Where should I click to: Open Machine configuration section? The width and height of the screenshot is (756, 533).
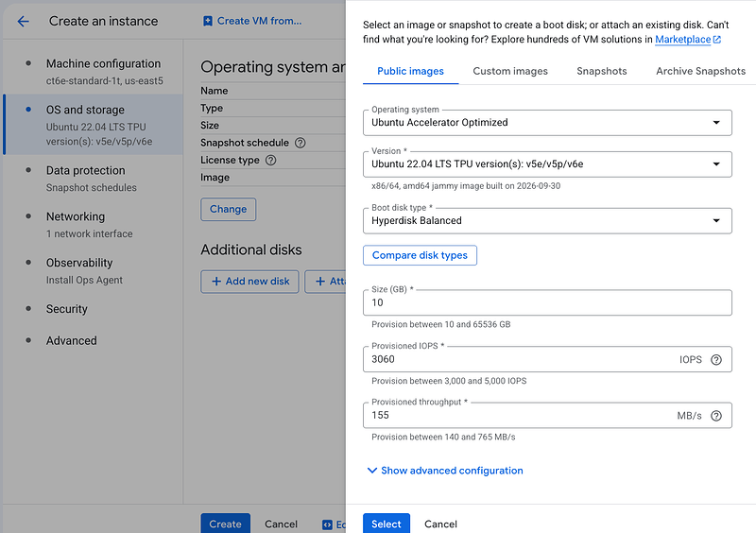[x=94, y=72]
